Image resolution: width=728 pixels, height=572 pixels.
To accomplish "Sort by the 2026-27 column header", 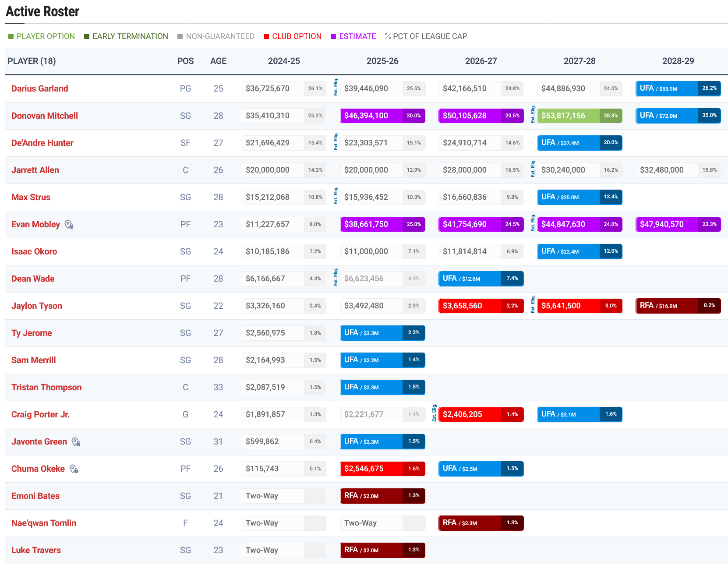I will pyautogui.click(x=481, y=61).
